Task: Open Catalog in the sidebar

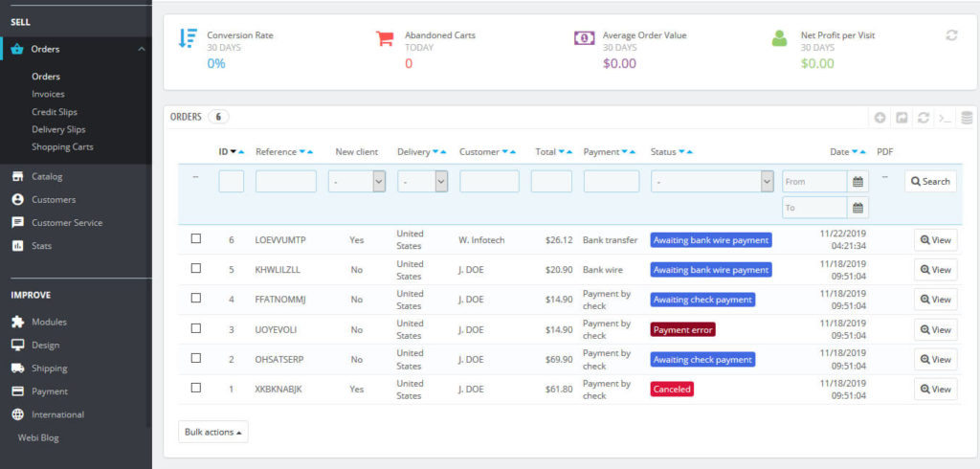Action: click(x=47, y=177)
